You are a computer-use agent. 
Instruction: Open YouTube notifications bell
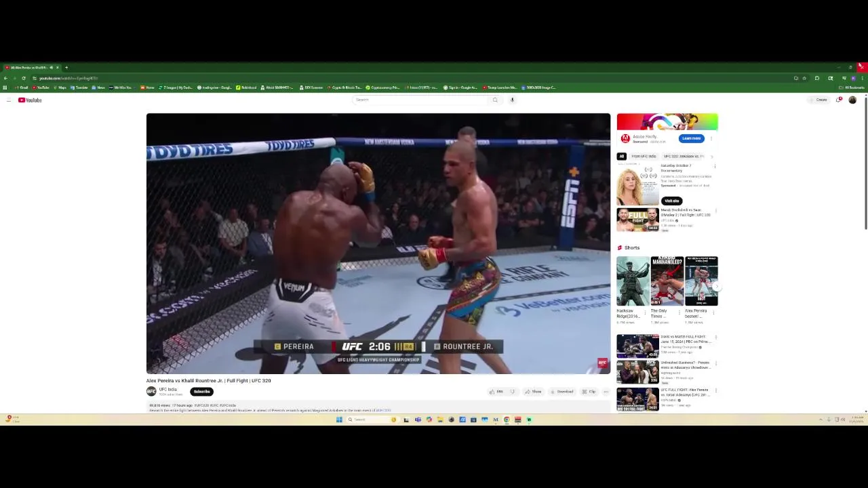[x=839, y=100]
